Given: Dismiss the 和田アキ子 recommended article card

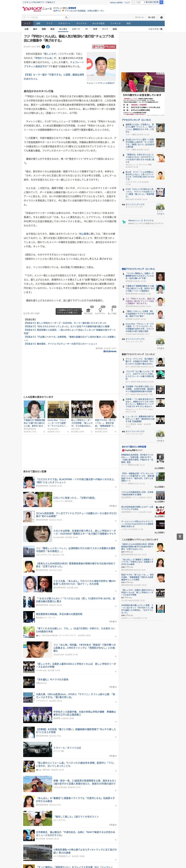Looking at the screenshot, I should pyautogui.click(x=115, y=432).
